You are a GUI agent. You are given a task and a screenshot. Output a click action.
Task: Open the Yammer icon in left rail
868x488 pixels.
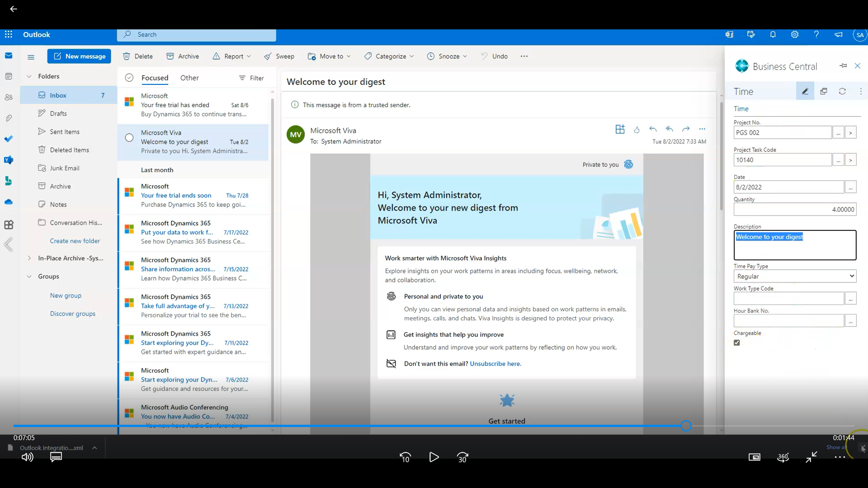pyautogui.click(x=9, y=160)
